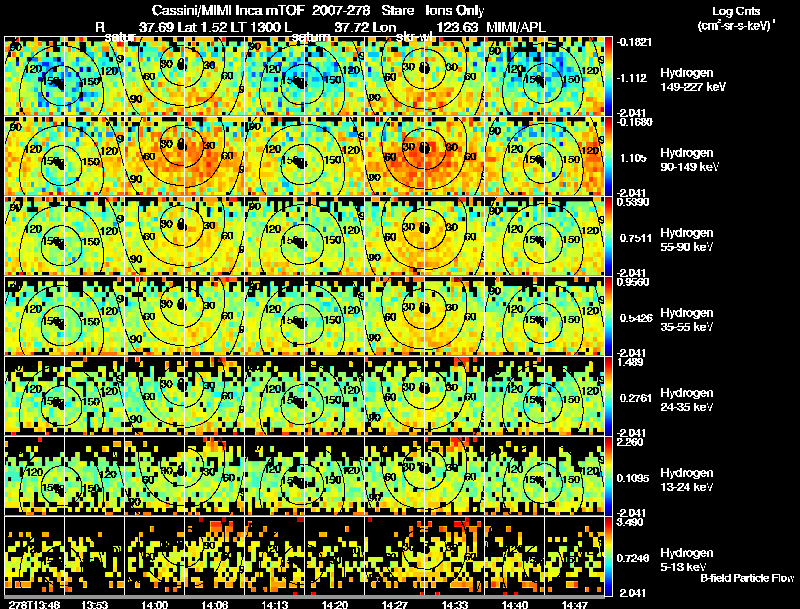Open the 90-149 keV image at 14:47
This screenshot has height=609, width=800.
[574, 157]
